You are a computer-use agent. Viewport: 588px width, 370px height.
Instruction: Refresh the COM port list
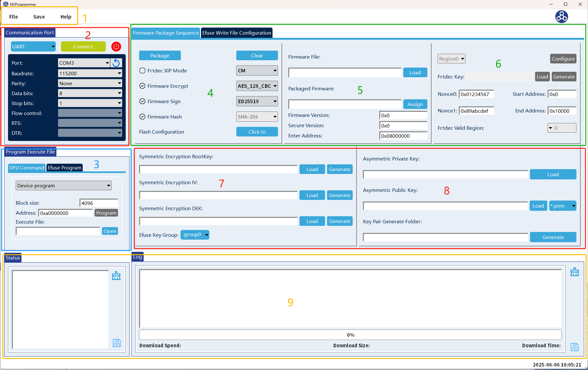(116, 63)
